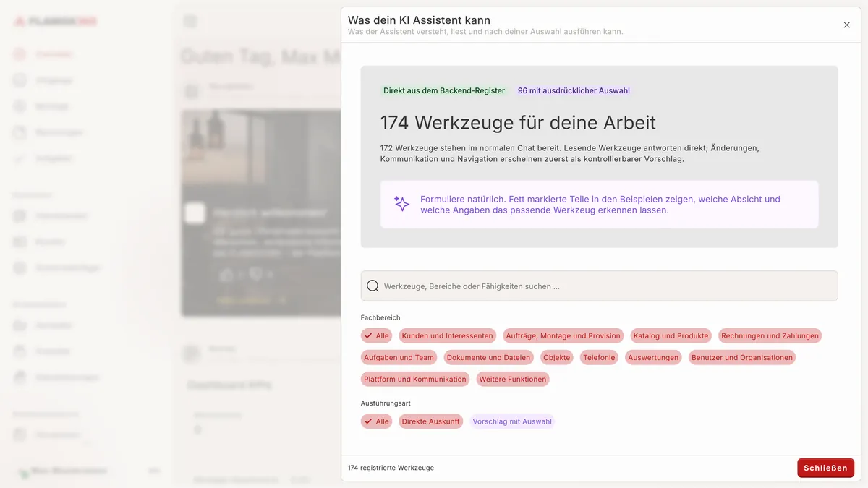The width and height of the screenshot is (868, 488).
Task: Click the 'Formuliere natürlich' hint text
Action: [x=600, y=205]
